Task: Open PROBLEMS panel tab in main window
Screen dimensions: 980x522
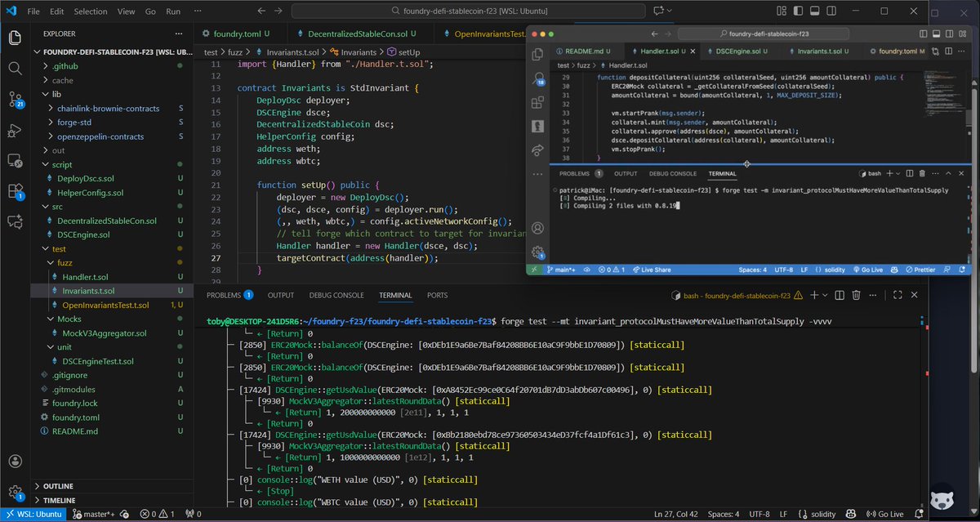Action: coord(229,295)
